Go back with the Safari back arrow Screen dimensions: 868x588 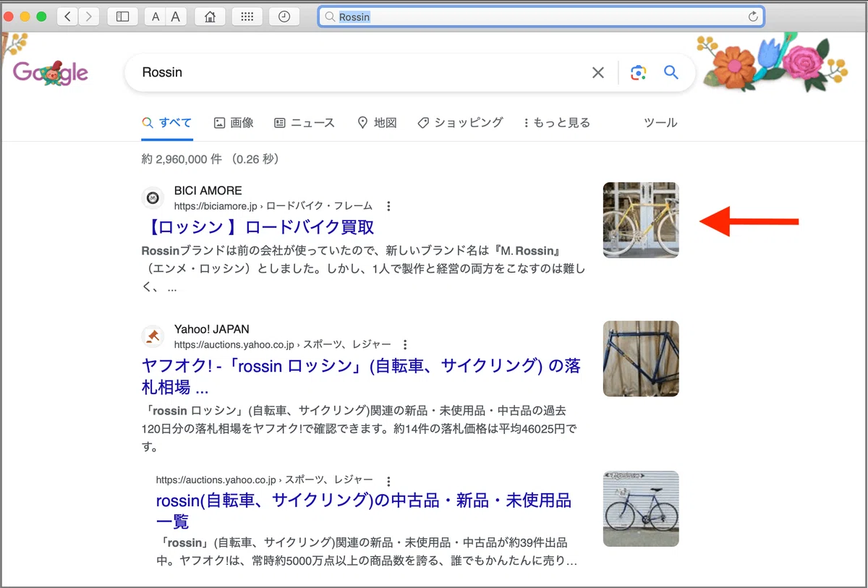[x=67, y=17]
